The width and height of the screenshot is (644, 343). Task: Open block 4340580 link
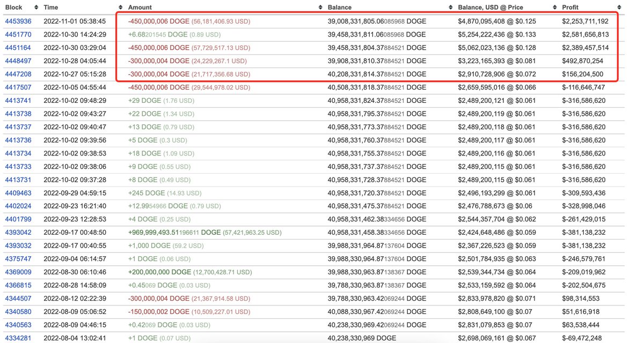pyautogui.click(x=18, y=312)
